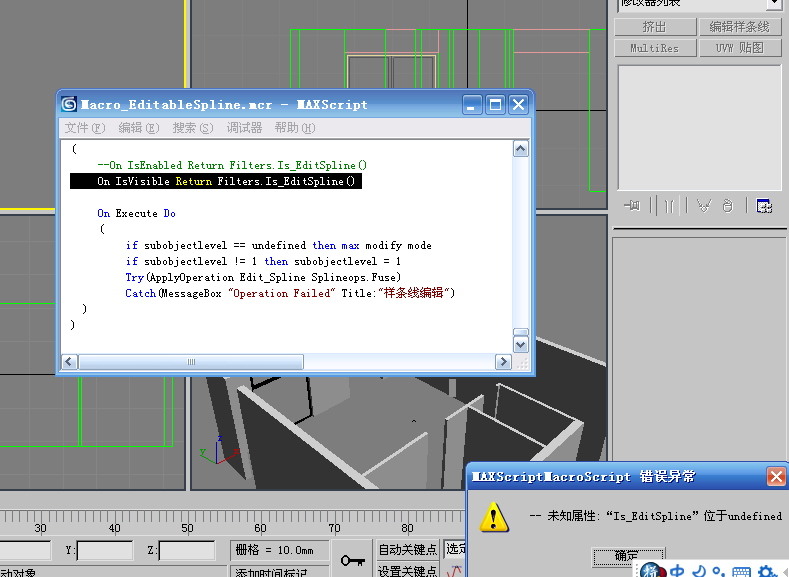Open the 编辑(E) menu in MAXScript editor
Image resolution: width=789 pixels, height=577 pixels.
tap(139, 128)
